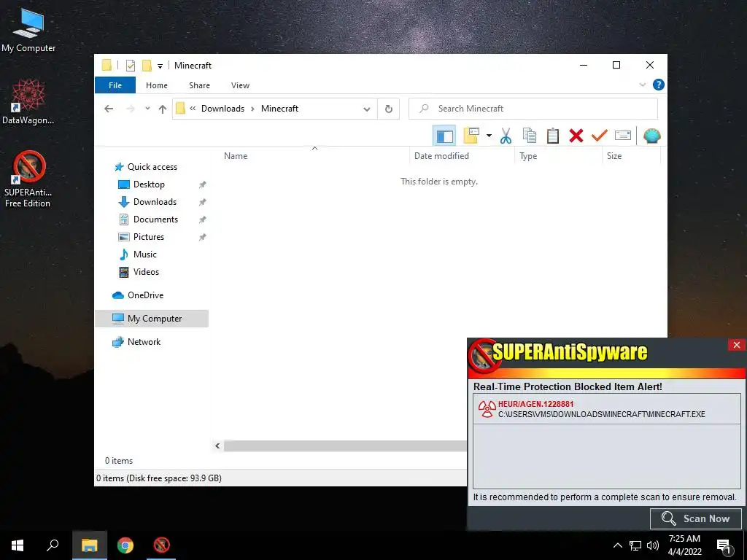The image size is (747, 560).
Task: Click Downloads in the address bar path
Action: tap(222, 109)
